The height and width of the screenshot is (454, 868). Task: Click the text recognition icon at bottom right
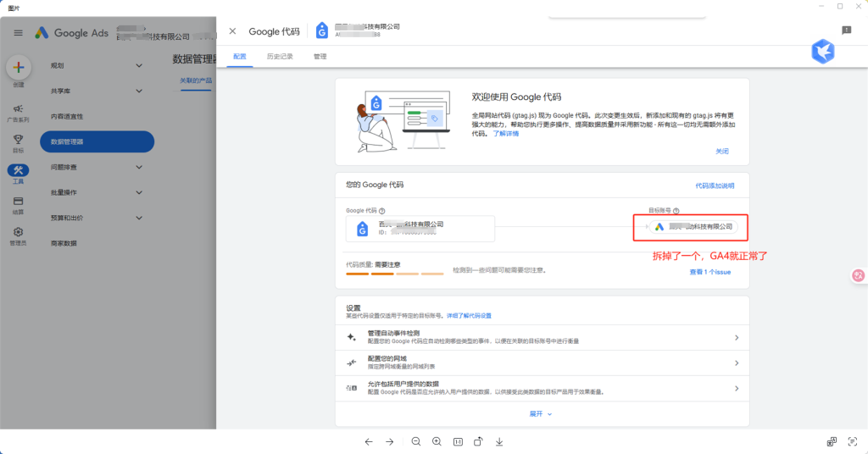pyautogui.click(x=853, y=441)
